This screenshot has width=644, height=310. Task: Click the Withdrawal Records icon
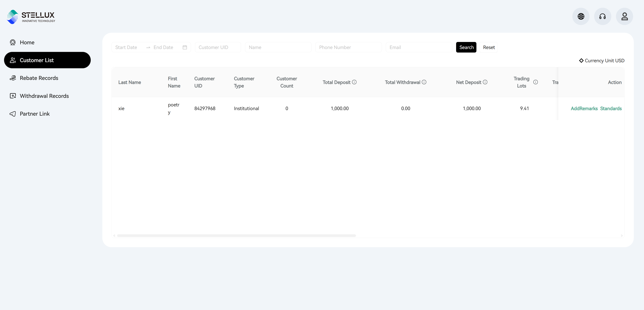tap(13, 96)
